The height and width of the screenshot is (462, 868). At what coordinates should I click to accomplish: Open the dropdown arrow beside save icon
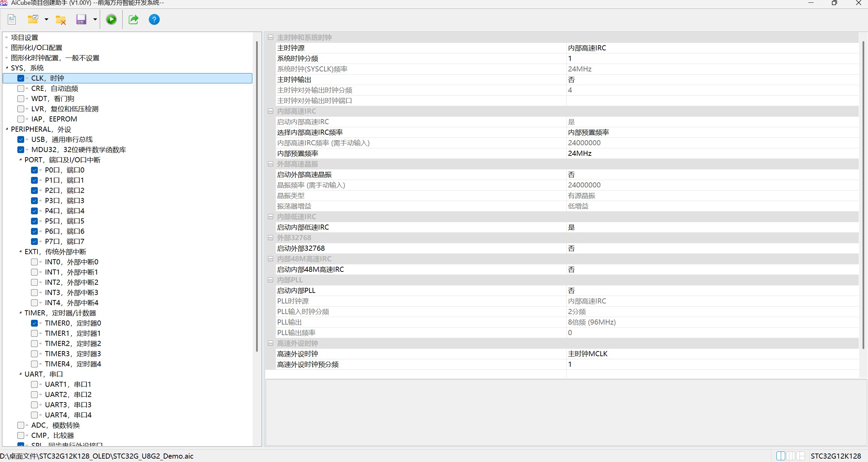click(x=95, y=19)
